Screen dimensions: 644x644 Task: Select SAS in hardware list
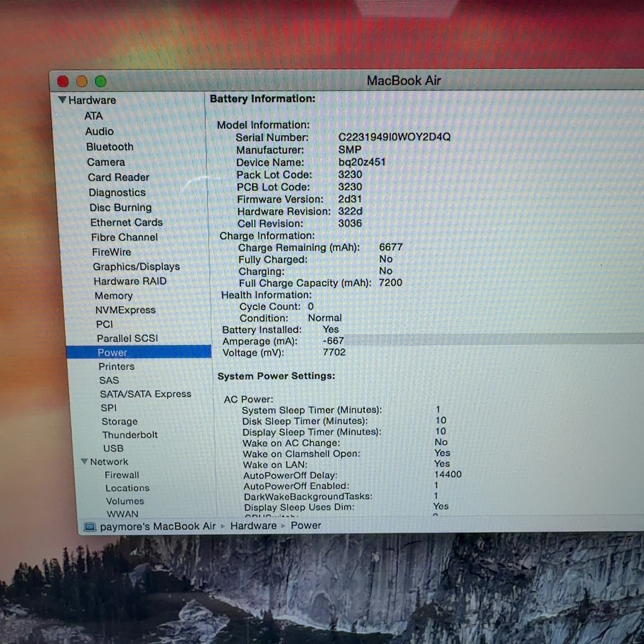pyautogui.click(x=109, y=380)
